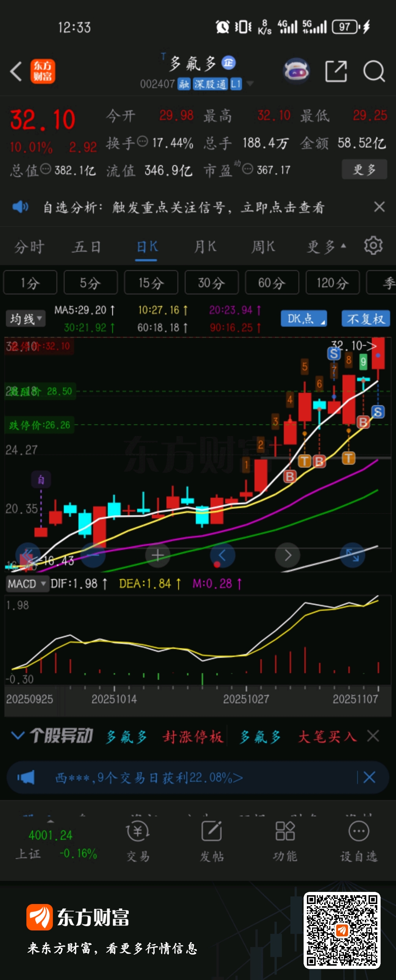The width and height of the screenshot is (396, 980).
Task: Choose the 120分 interval button
Action: pyautogui.click(x=332, y=282)
